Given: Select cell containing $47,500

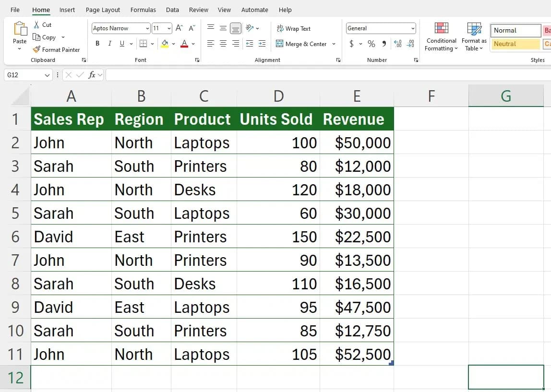Looking at the screenshot, I should coord(357,307).
